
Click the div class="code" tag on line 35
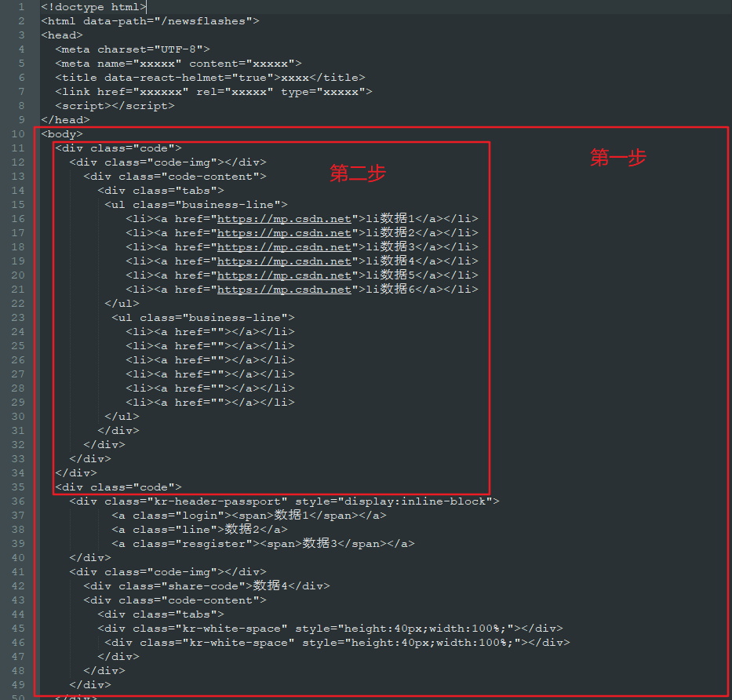[118, 487]
